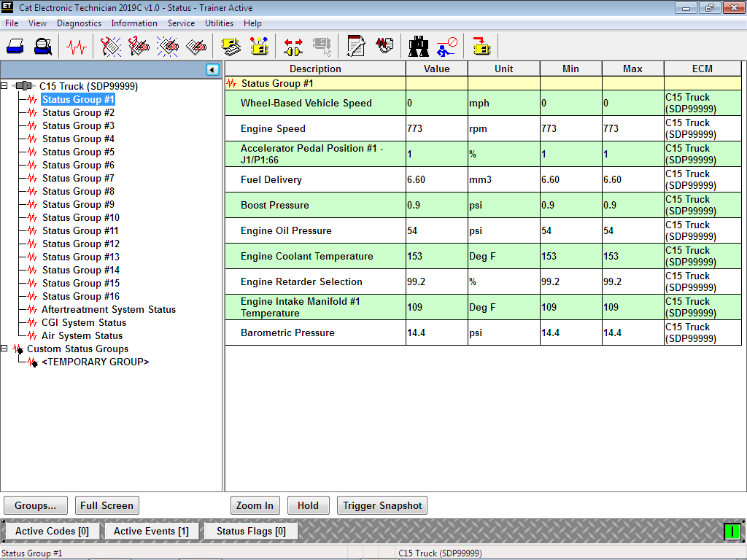Select the Status tool heartbeat icon
The height and width of the screenshot is (560, 747).
(x=75, y=46)
